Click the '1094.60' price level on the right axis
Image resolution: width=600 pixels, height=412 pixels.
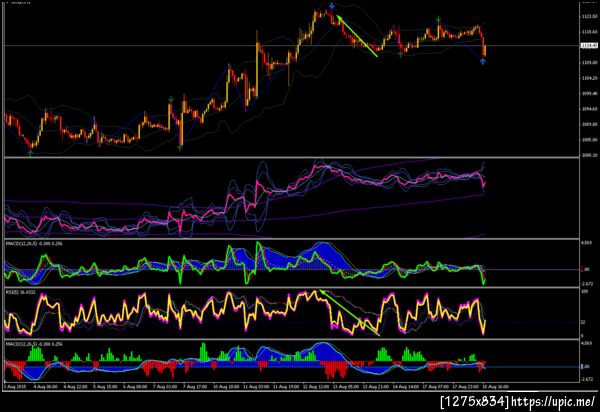589,109
